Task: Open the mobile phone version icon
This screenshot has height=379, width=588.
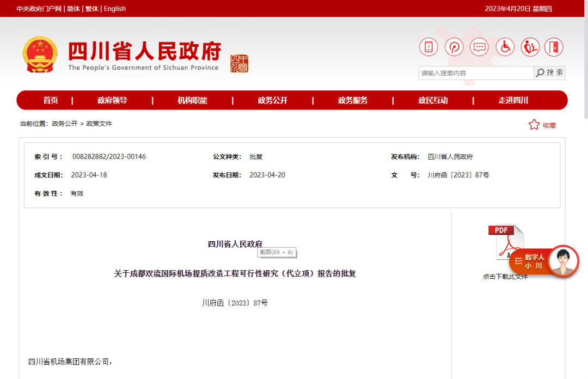Action: [428, 47]
